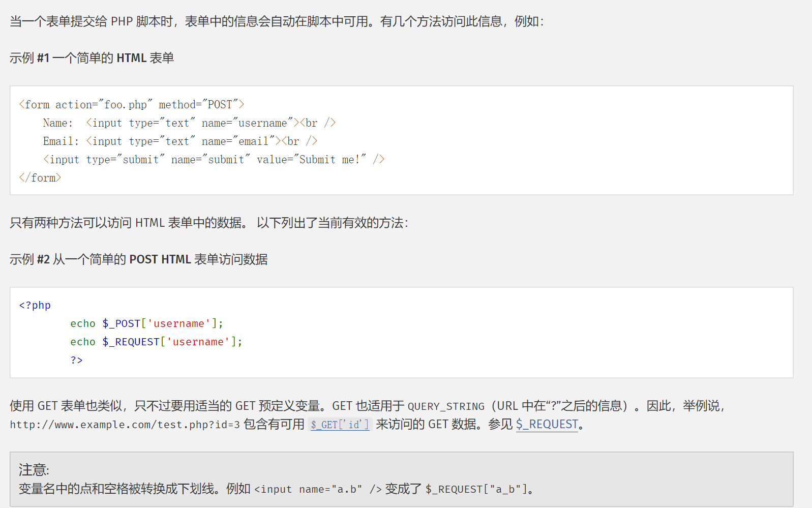Click the $_REQUEST["a_b"] text in note
This screenshot has width=812, height=508.
tap(476, 489)
